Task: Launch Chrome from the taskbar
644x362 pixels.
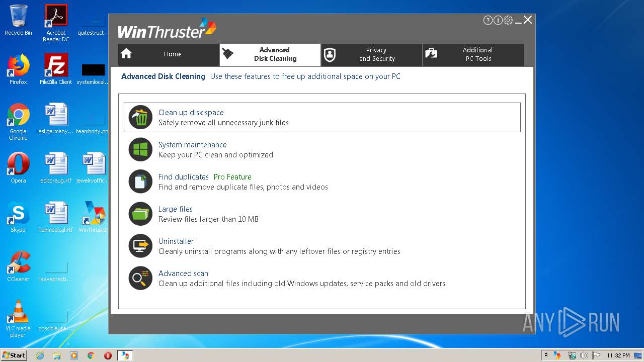Action: pos(91,355)
